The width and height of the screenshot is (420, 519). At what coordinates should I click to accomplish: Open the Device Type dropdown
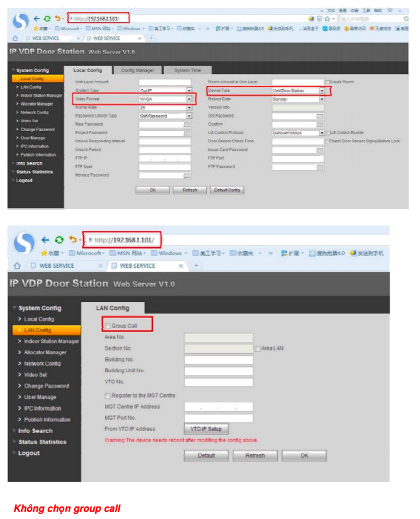(322, 90)
